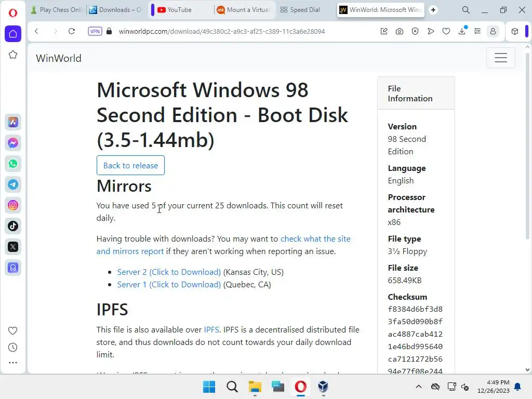Open X (Twitter) in sidebar
This screenshot has height=399, width=532.
(x=13, y=247)
